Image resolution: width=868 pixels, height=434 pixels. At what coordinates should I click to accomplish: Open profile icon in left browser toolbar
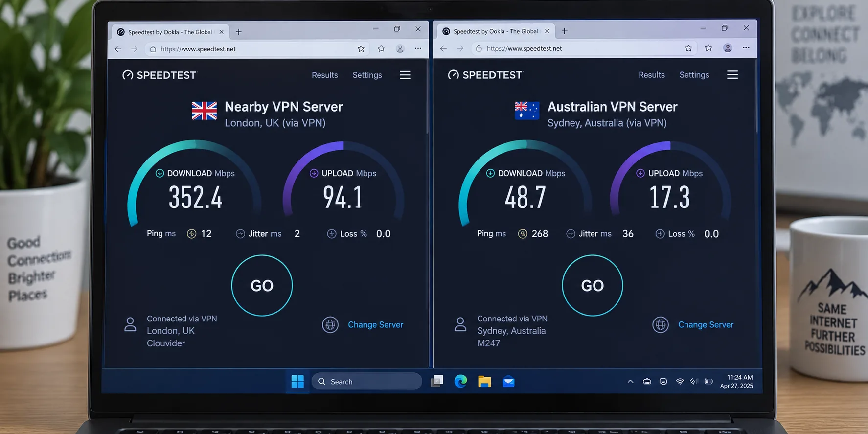pos(400,49)
